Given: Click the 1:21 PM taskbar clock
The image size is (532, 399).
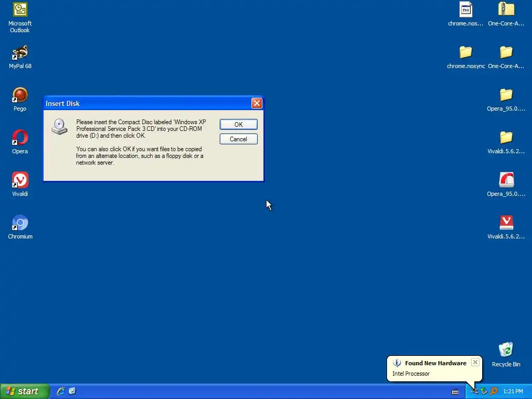Looking at the screenshot, I should pyautogui.click(x=513, y=392).
